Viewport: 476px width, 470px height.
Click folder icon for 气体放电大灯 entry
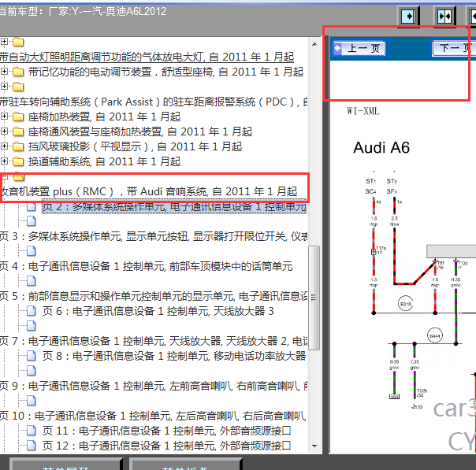tap(18, 42)
